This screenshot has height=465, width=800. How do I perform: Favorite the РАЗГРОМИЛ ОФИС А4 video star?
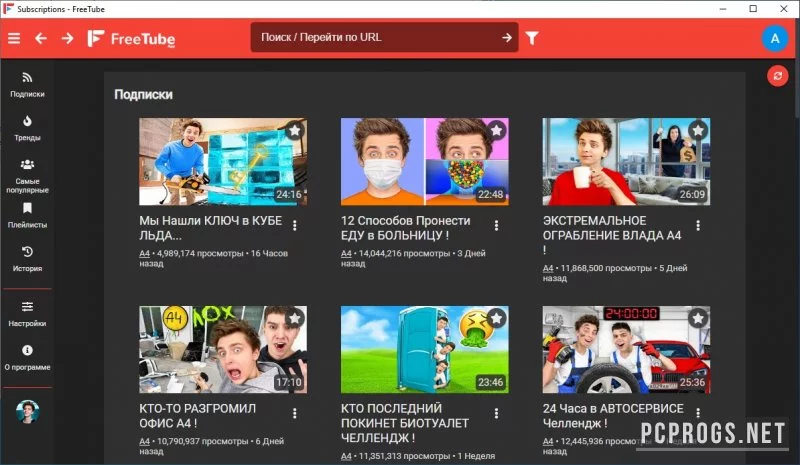pyautogui.click(x=294, y=319)
